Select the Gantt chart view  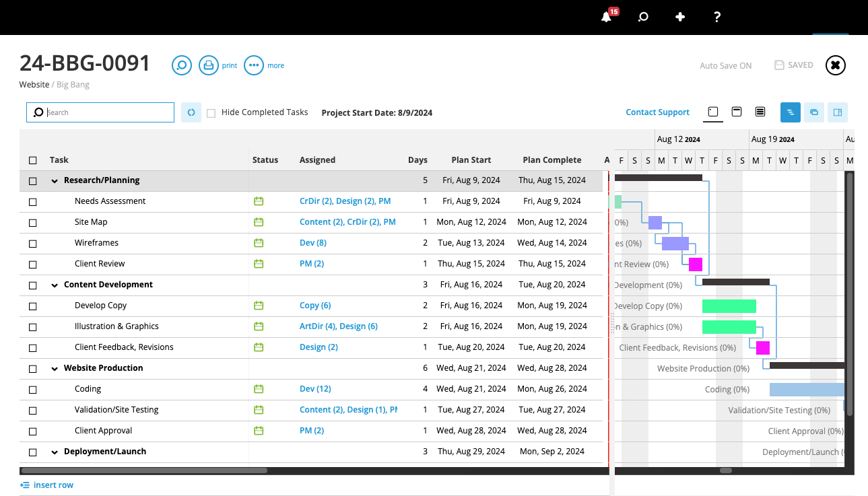click(x=790, y=112)
